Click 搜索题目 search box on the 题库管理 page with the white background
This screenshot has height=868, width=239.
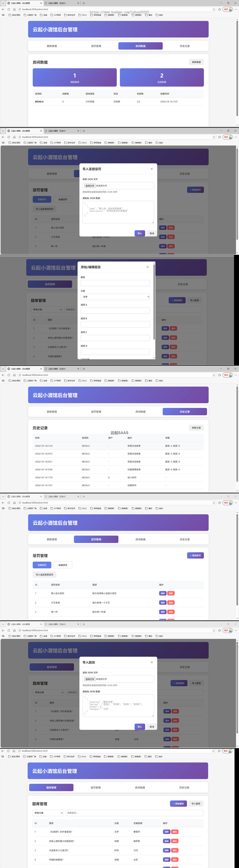point(134,813)
